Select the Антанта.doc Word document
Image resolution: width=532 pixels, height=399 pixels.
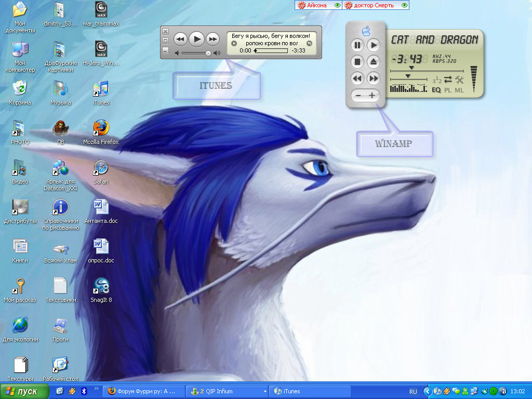[x=101, y=211]
